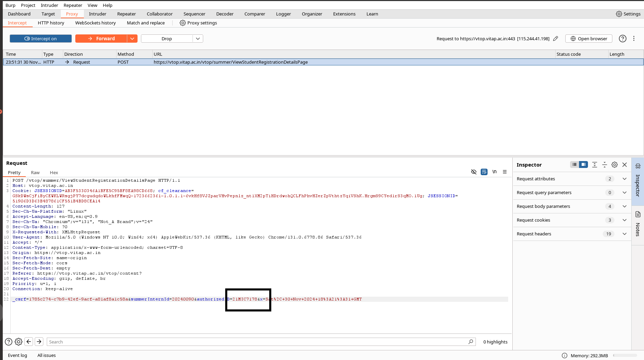The width and height of the screenshot is (644, 360).
Task: Open the request editor hamburger menu
Action: point(505,172)
